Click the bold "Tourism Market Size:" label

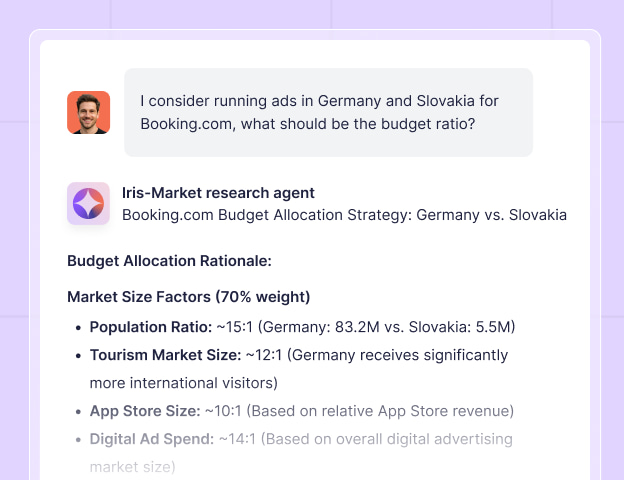tap(165, 355)
